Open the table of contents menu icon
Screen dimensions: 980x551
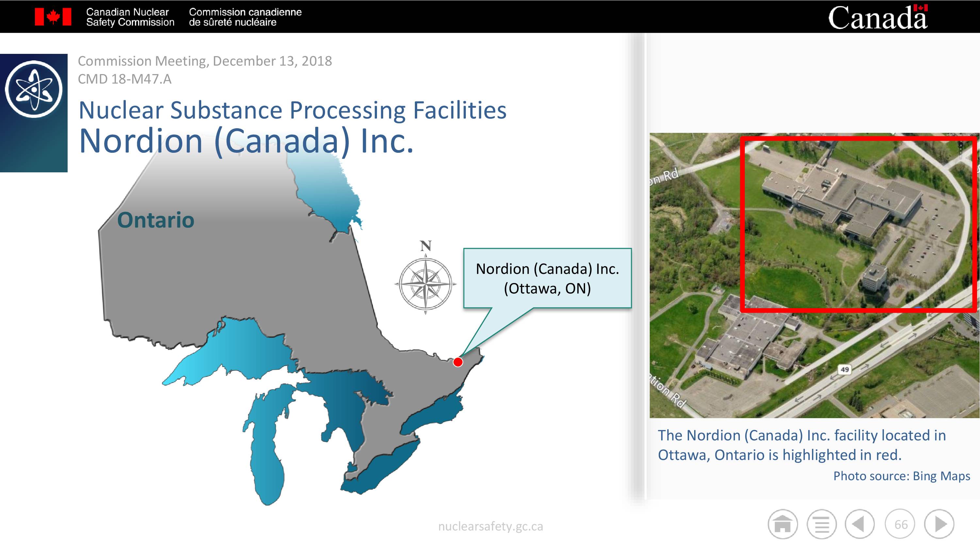pos(822,524)
